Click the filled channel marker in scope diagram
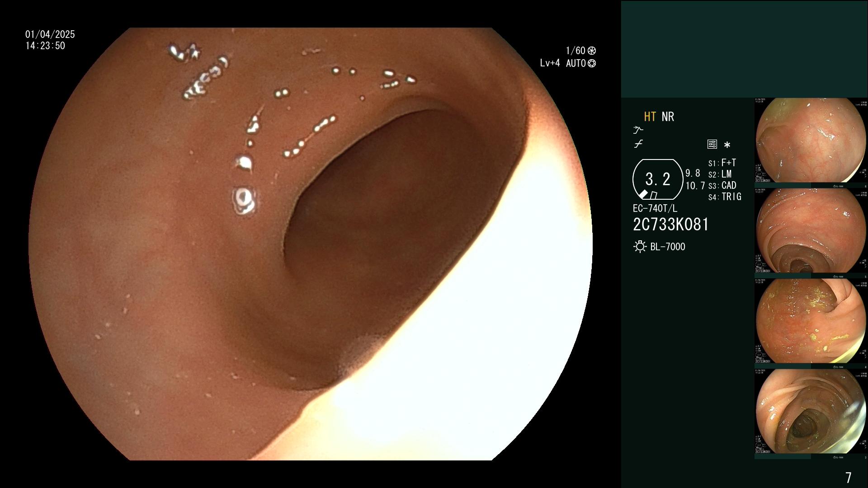The height and width of the screenshot is (488, 868). [643, 194]
